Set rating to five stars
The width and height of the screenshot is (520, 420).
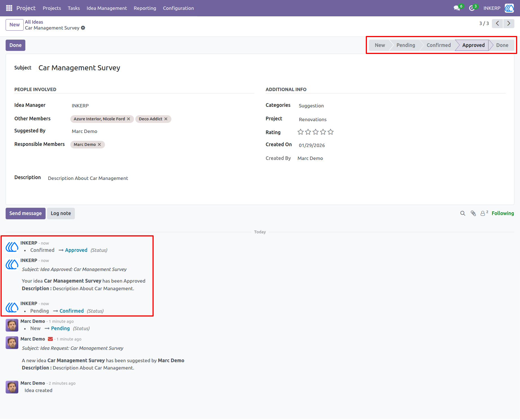331,132
